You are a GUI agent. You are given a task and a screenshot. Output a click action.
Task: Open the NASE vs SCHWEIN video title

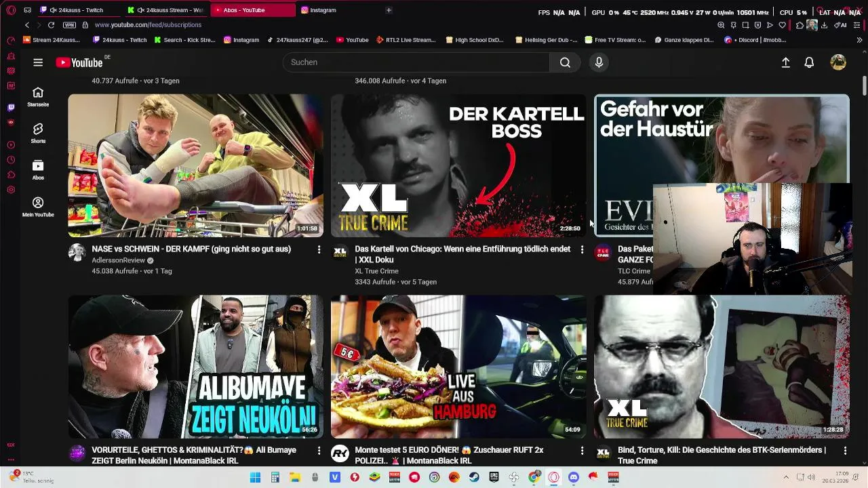pos(191,249)
